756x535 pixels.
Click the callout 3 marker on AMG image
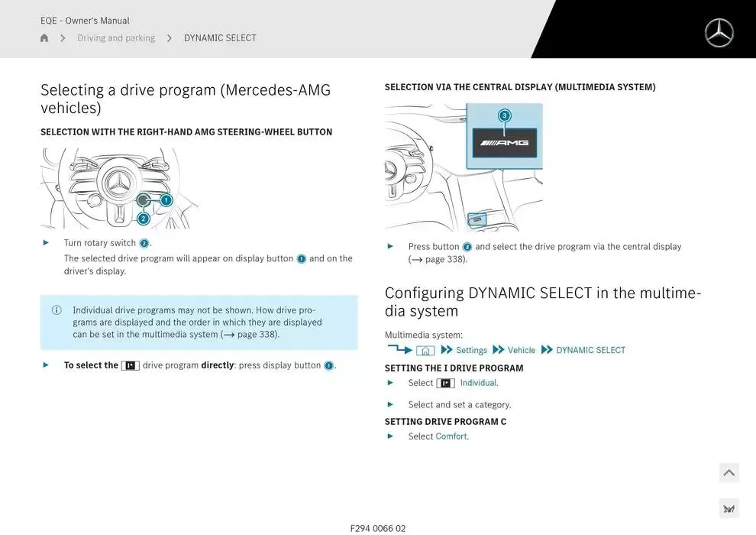click(504, 116)
